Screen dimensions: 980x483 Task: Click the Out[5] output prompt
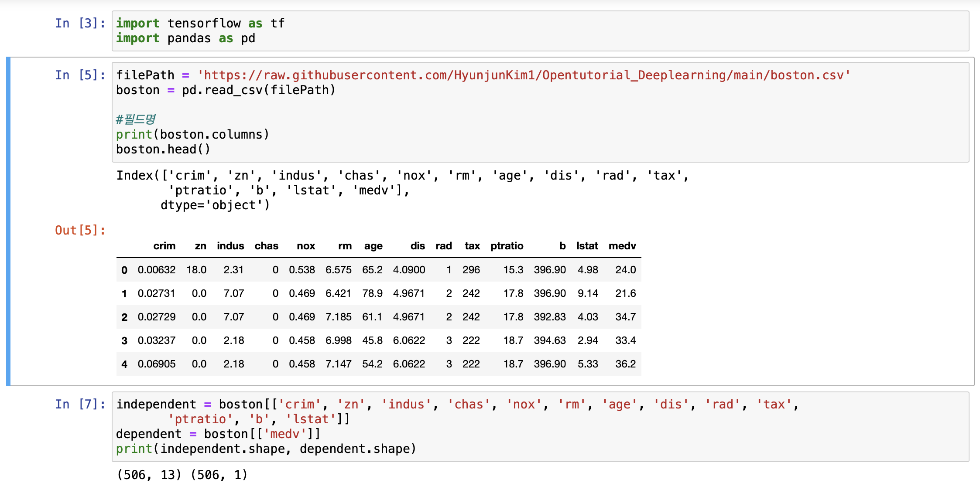pyautogui.click(x=80, y=230)
